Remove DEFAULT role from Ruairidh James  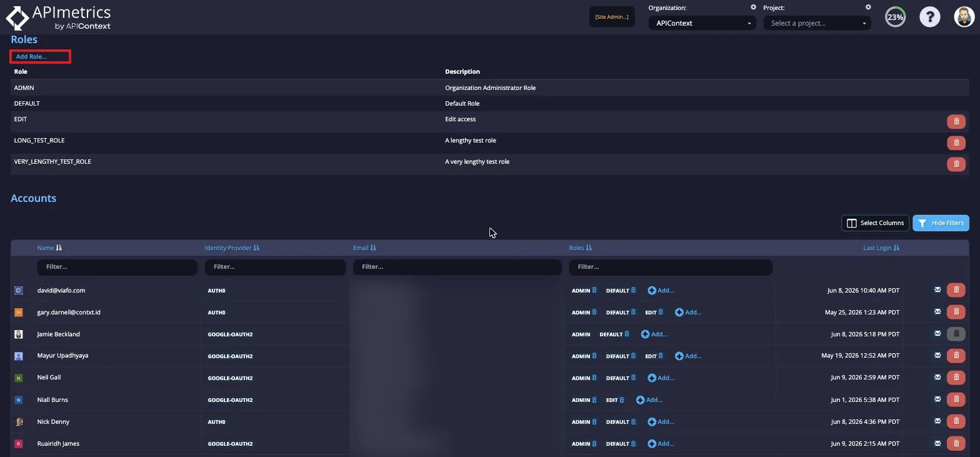(x=633, y=443)
